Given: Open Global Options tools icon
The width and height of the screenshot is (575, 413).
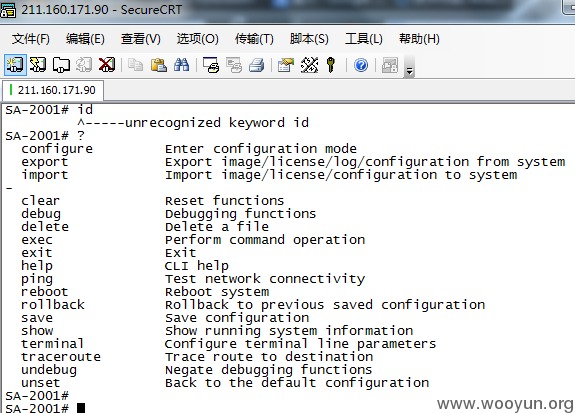Looking at the screenshot, I should tap(309, 65).
